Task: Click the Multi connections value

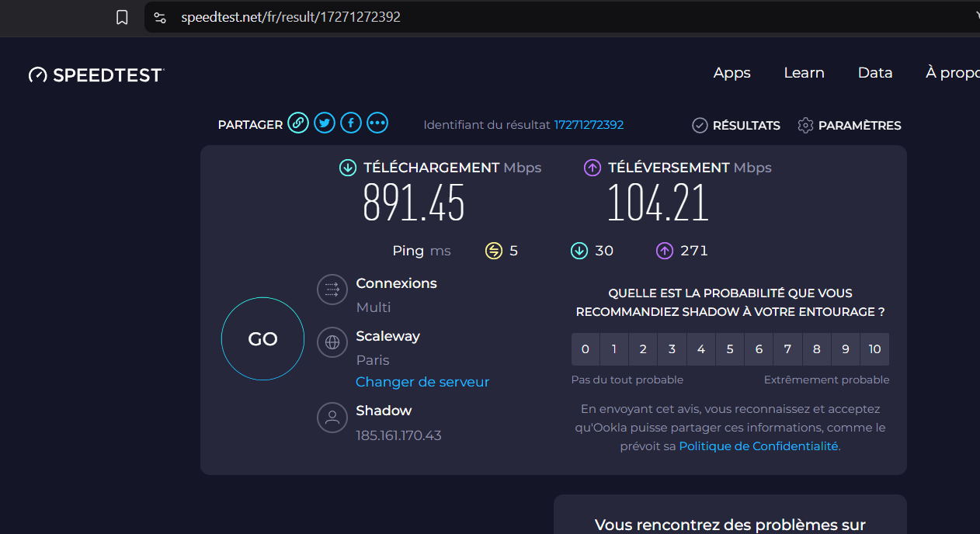Action: point(374,307)
